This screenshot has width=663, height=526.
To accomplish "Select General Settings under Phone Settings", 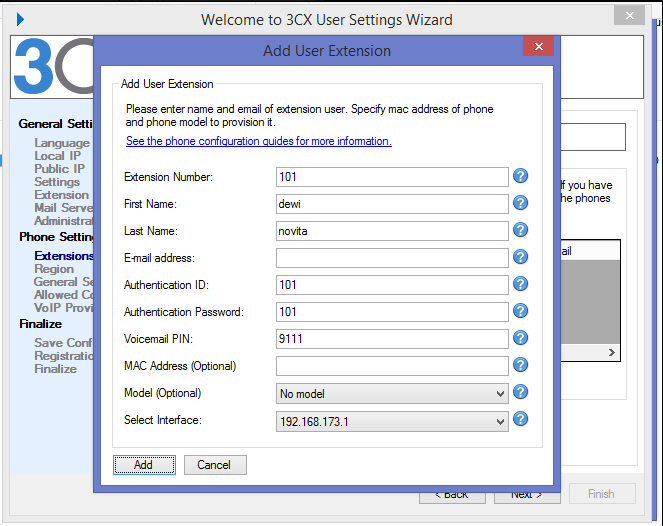I will click(x=63, y=282).
